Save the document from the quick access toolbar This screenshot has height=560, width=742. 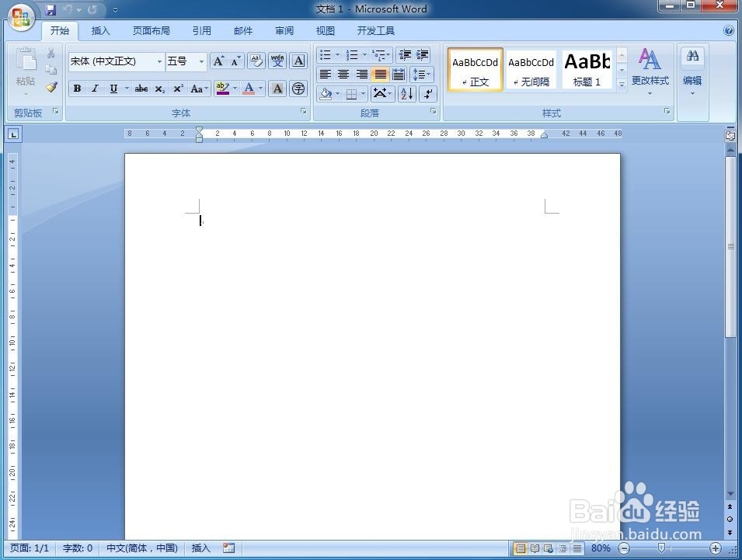[x=51, y=9]
